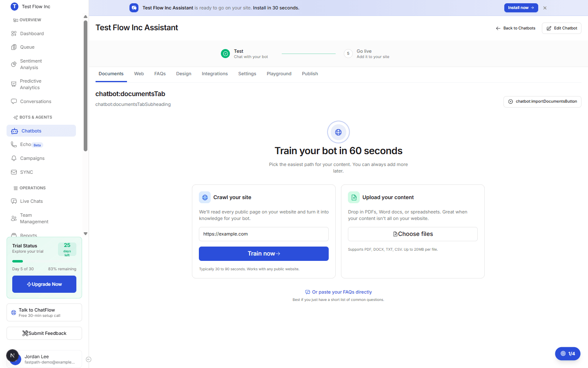Click the OPERATIONS section header
The image size is (588, 368).
[33, 188]
